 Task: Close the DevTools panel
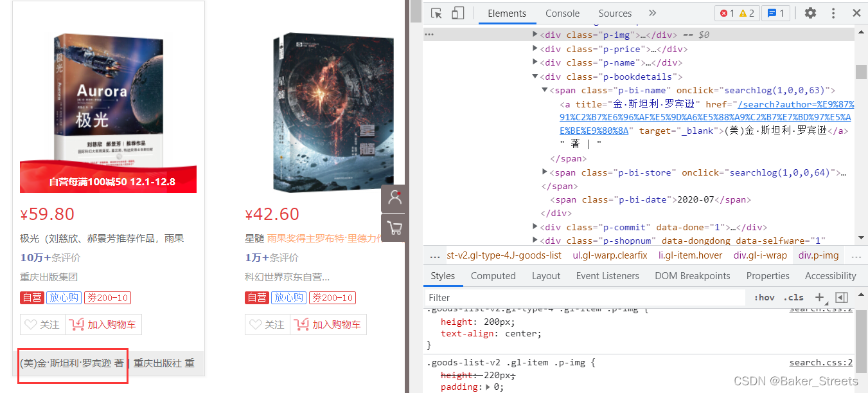(x=856, y=14)
